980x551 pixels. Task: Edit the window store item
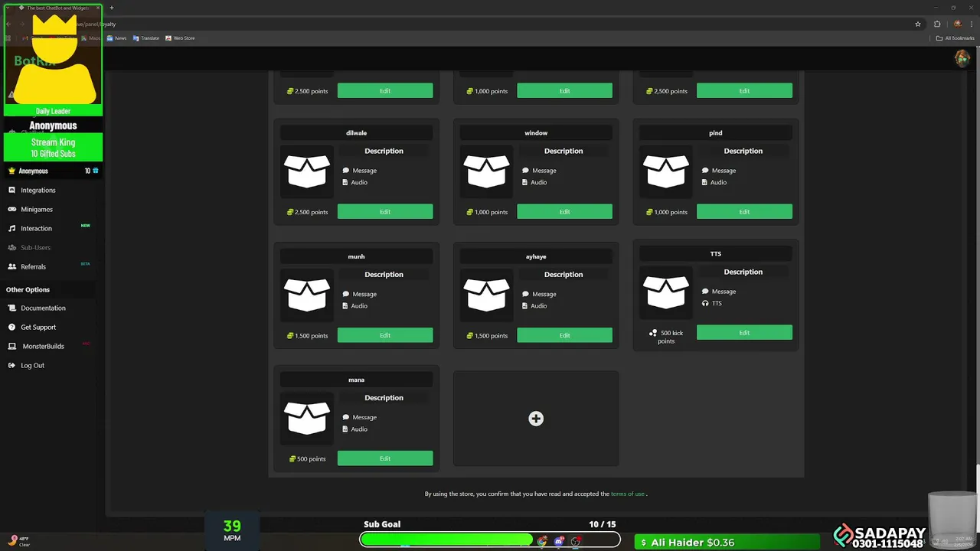564,212
